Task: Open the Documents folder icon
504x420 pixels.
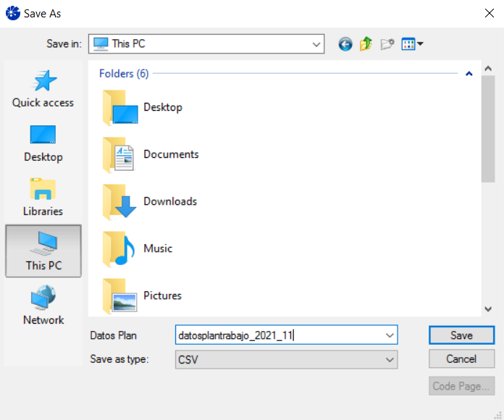Action: (x=118, y=155)
